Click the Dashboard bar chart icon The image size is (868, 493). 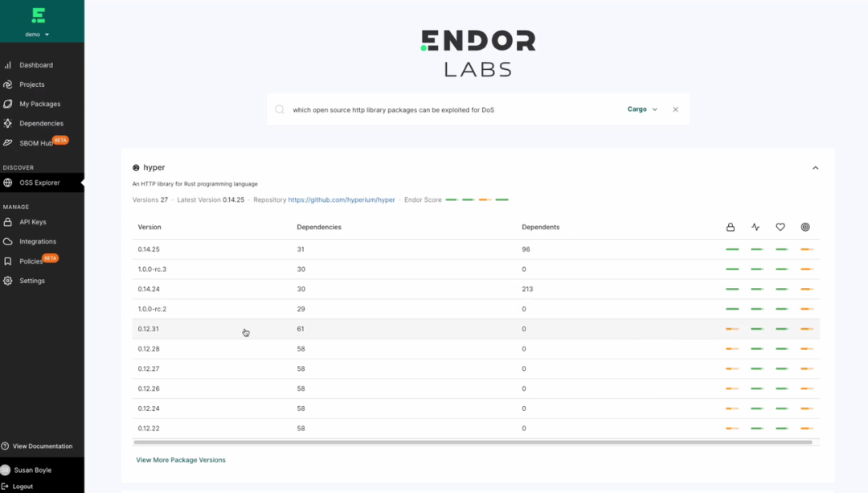point(8,65)
